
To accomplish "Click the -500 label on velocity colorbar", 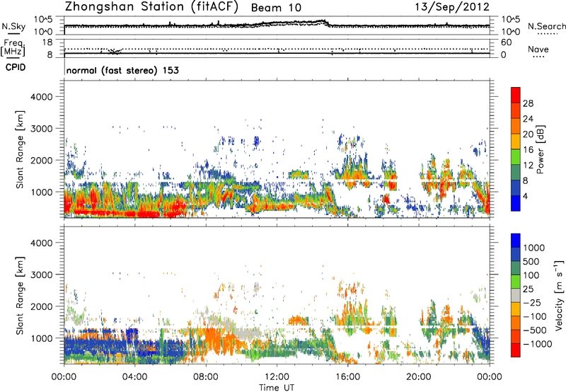I will (534, 330).
